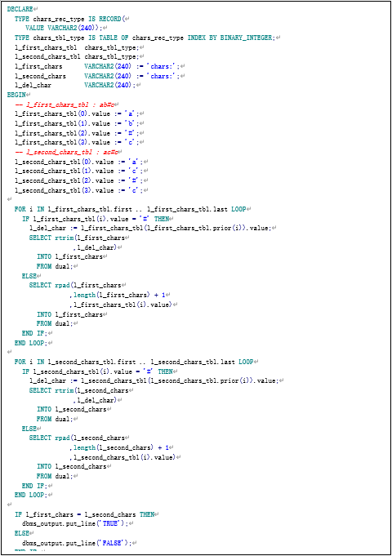Click the 'TYPE chars_tbl_type IS TABLE OF' line
Screen dimensions: 392x556
coord(145,38)
